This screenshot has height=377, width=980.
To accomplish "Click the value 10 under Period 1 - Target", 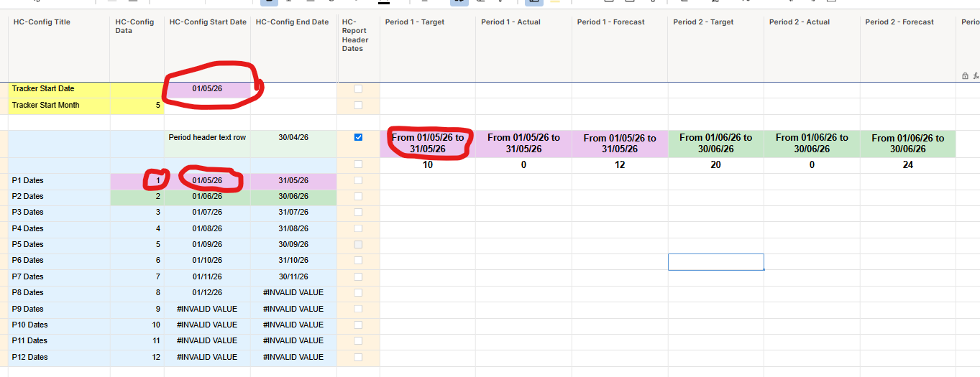I will tap(428, 165).
